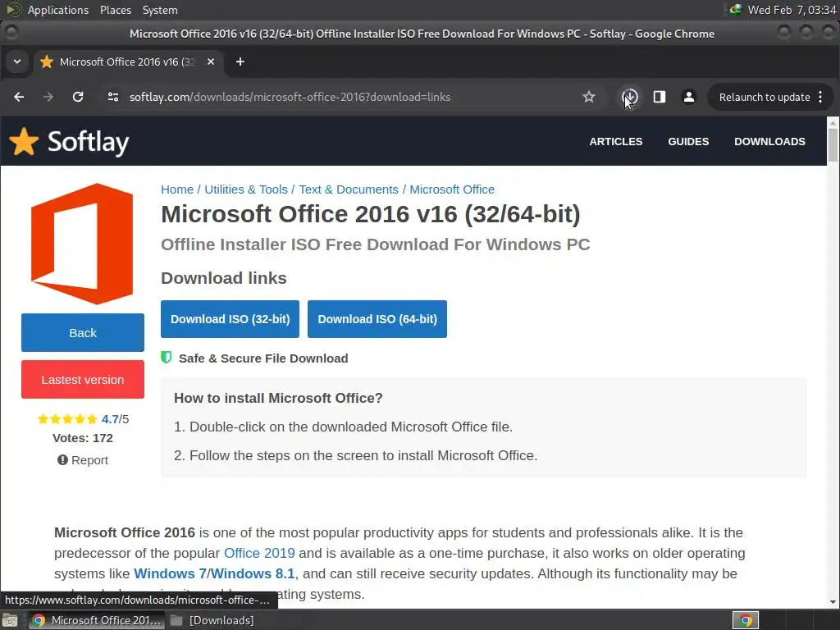
Task: Open the DOWNLOADS nav item
Action: click(769, 141)
